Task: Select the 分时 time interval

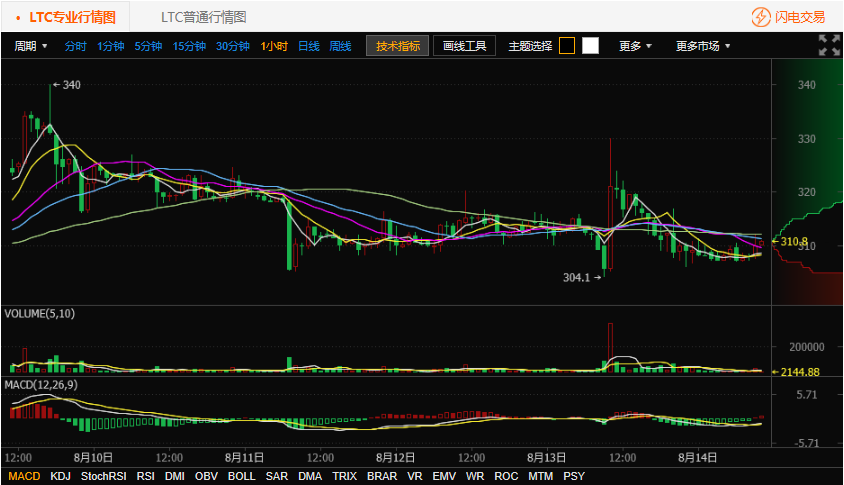Action: (75, 46)
